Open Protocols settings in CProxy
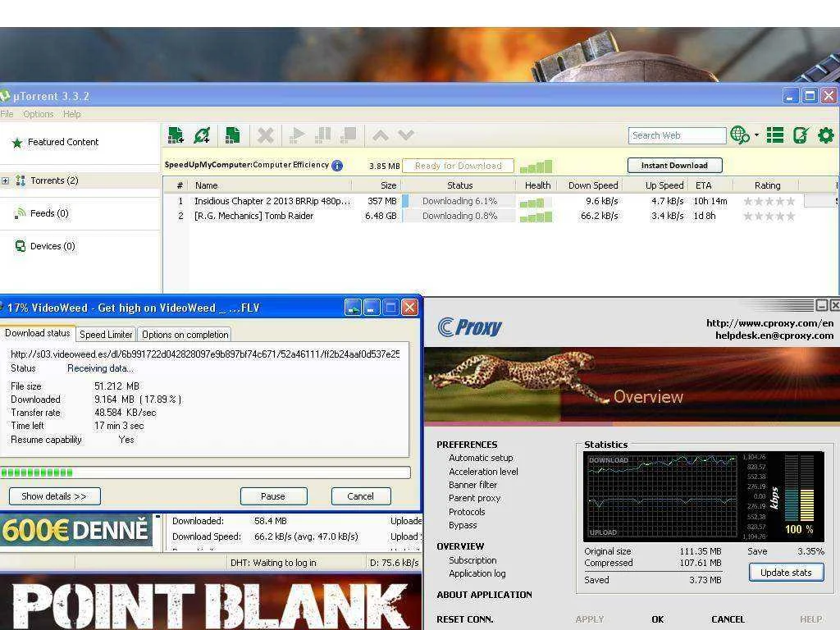The width and height of the screenshot is (840, 630). 467,512
